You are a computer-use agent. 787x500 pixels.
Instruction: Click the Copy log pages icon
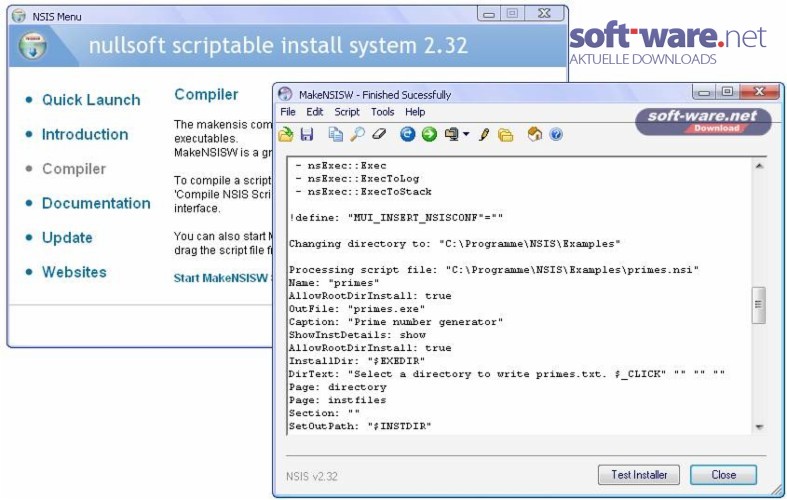click(x=335, y=135)
